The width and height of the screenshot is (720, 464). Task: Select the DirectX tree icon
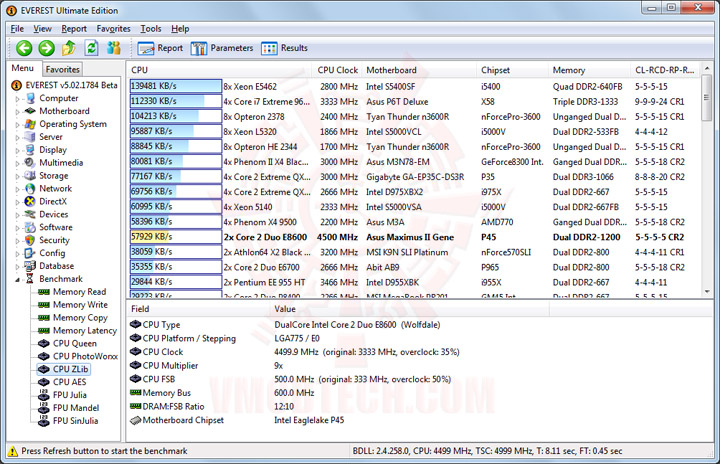click(x=30, y=201)
